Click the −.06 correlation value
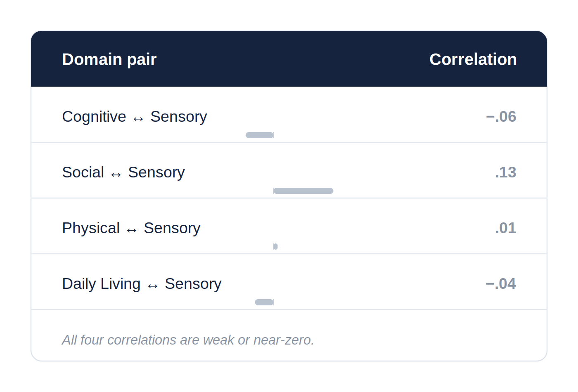Screen dimensions: 578x392 [501, 117]
